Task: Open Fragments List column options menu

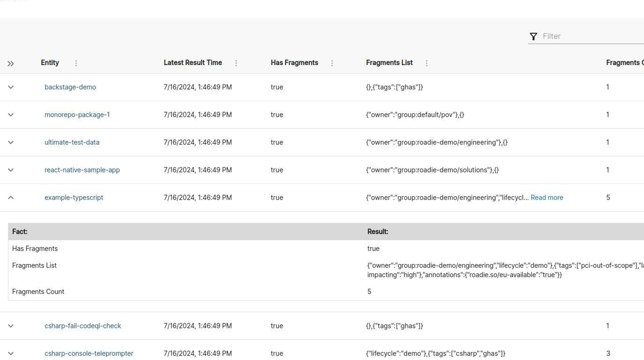Action: pyautogui.click(x=426, y=63)
